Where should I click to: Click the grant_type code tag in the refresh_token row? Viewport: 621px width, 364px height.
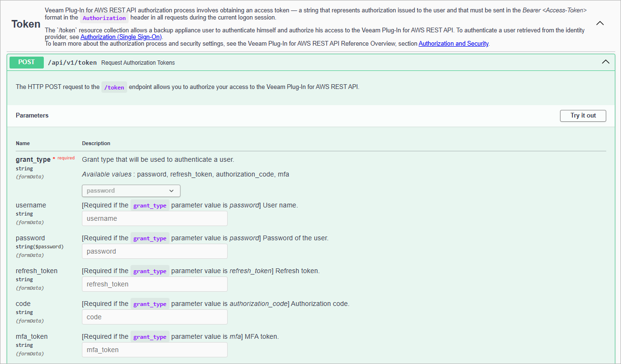[x=150, y=271]
